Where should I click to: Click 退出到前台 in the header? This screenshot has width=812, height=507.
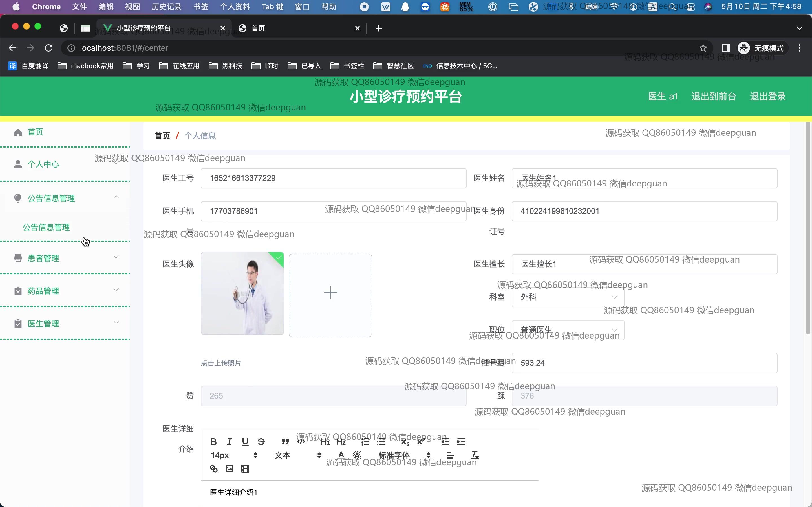tap(713, 96)
